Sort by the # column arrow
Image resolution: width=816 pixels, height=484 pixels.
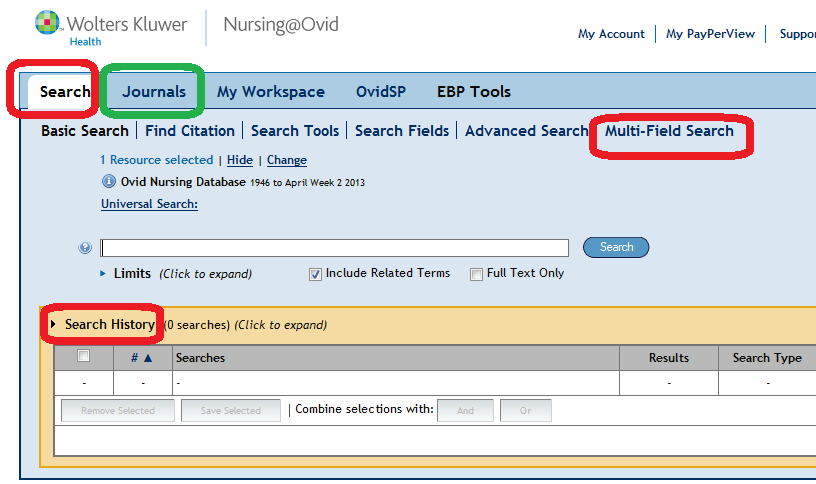(148, 358)
